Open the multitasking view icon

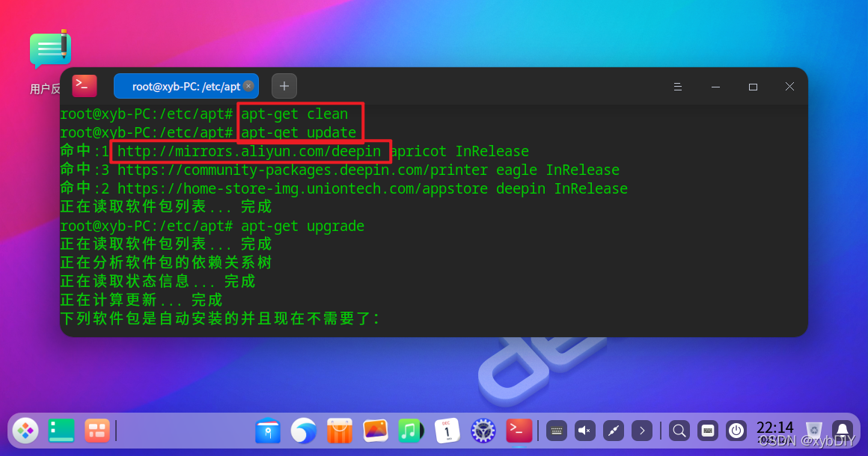[x=97, y=431]
